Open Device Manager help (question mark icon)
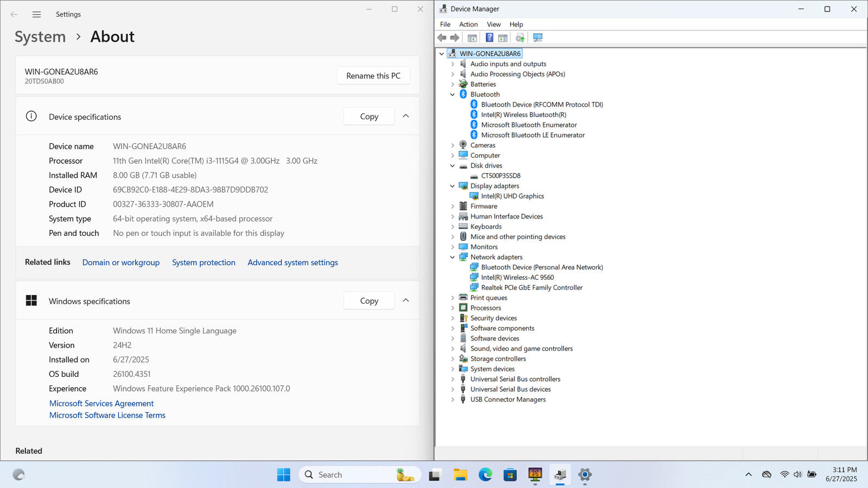 [489, 38]
